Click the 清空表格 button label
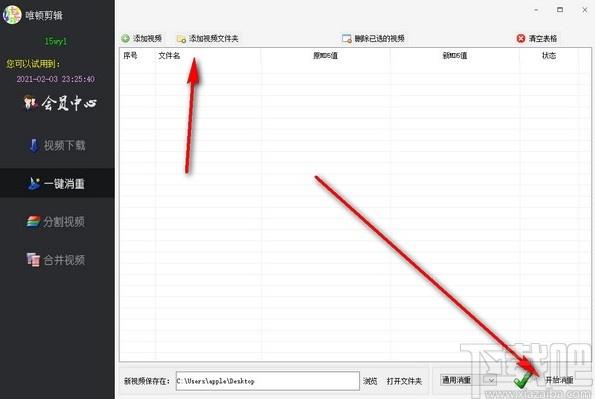This screenshot has height=399, width=595. [x=543, y=38]
